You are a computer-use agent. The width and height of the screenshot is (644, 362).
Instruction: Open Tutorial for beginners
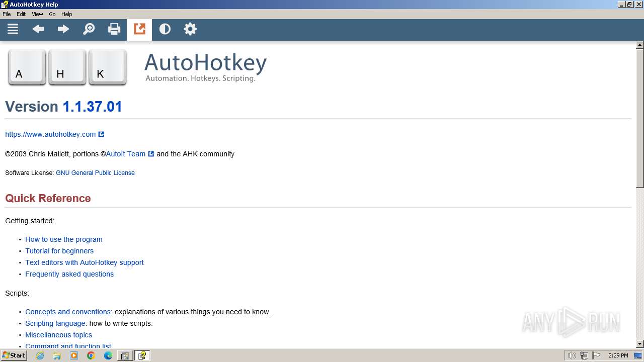59,251
